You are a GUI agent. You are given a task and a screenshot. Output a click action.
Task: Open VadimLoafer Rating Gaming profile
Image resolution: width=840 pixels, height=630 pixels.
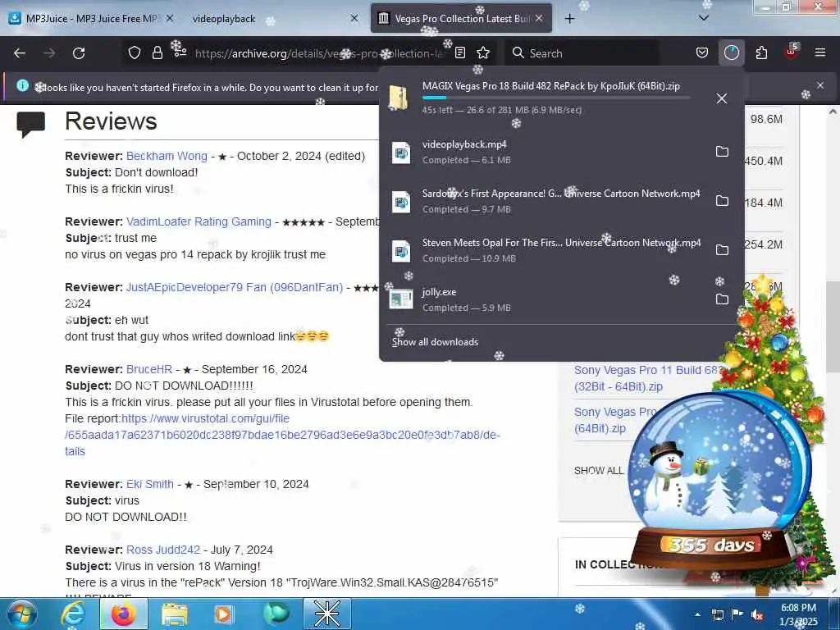199,221
